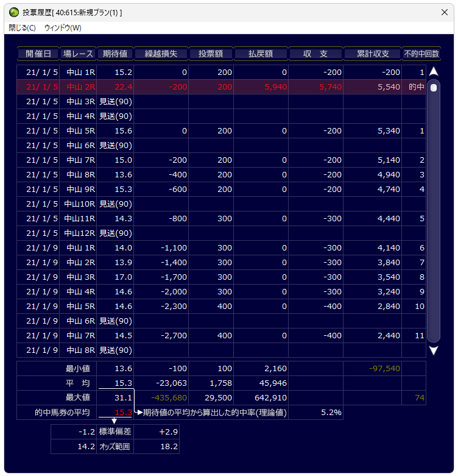Click the 的中馬券の平均 label
This screenshot has height=476, width=458.
tap(62, 412)
